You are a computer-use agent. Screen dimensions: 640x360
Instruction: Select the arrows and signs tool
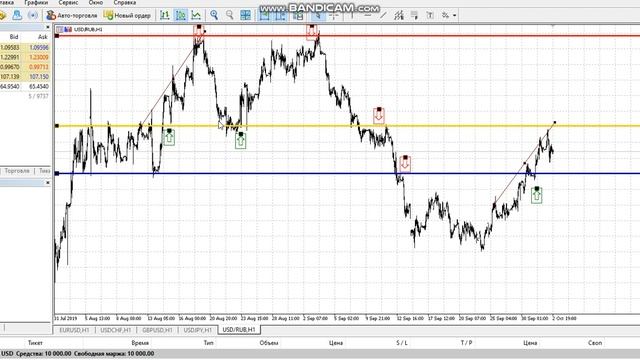[x=445, y=15]
